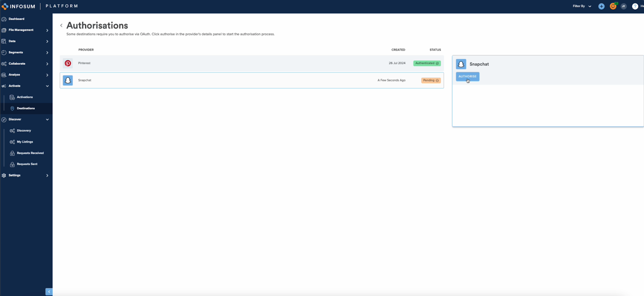The image size is (644, 296).
Task: Click the STATUS column header
Action: coord(435,50)
